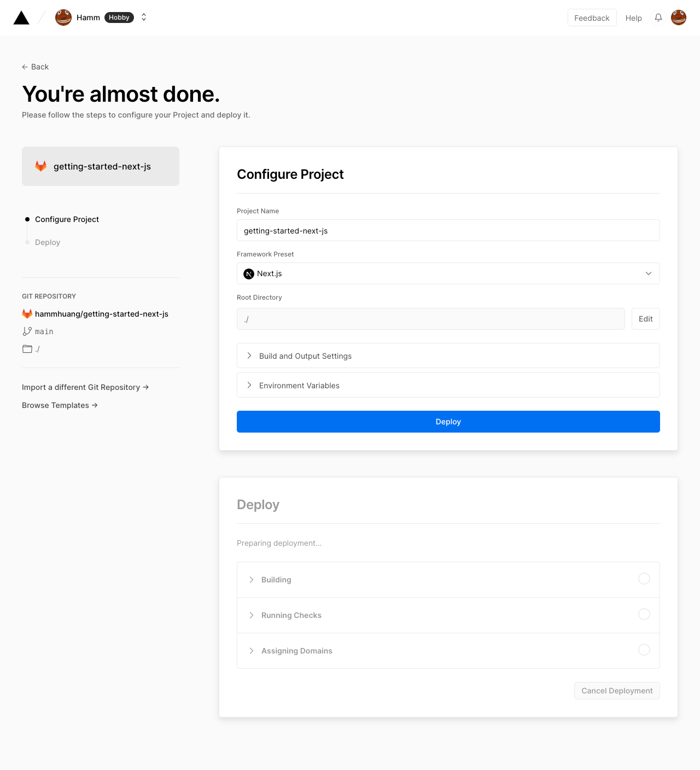
Task: Click the Next.js logo in Framework Preset
Action: (249, 274)
